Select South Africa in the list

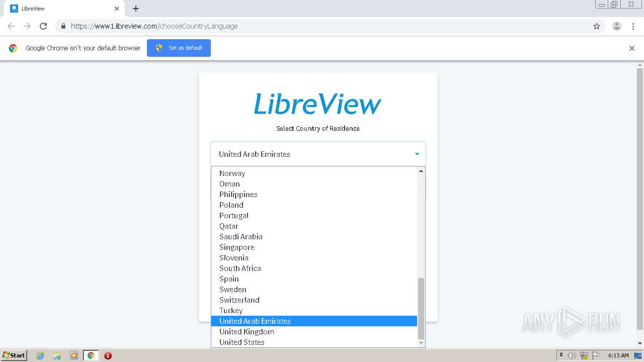coord(314,268)
